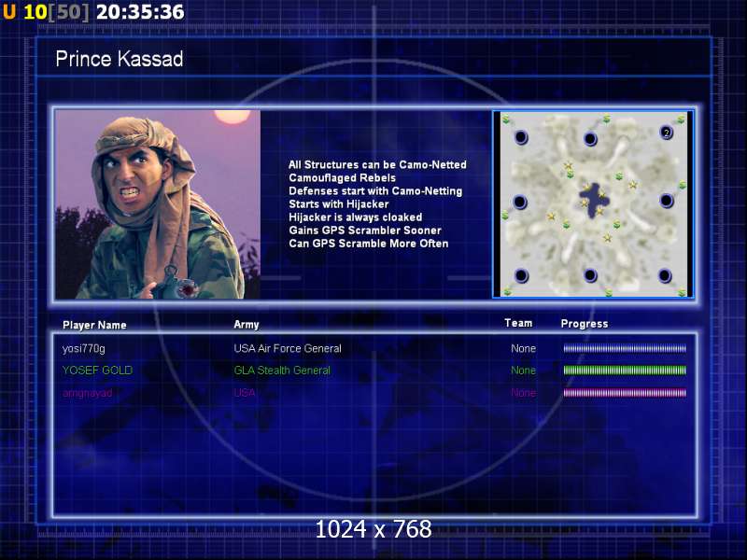Screen dimensions: 747x560
Task: Select the top-center start position on the minimap
Action: 590,138
